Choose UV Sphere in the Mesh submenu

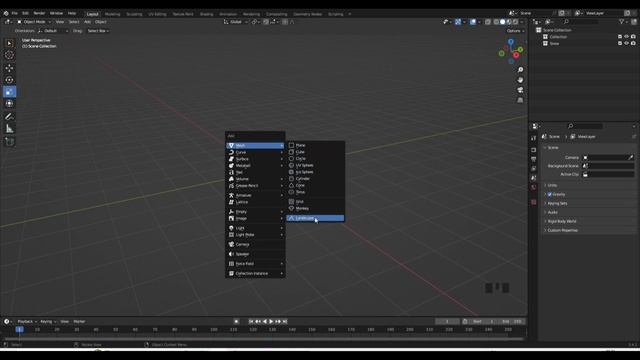click(315, 165)
